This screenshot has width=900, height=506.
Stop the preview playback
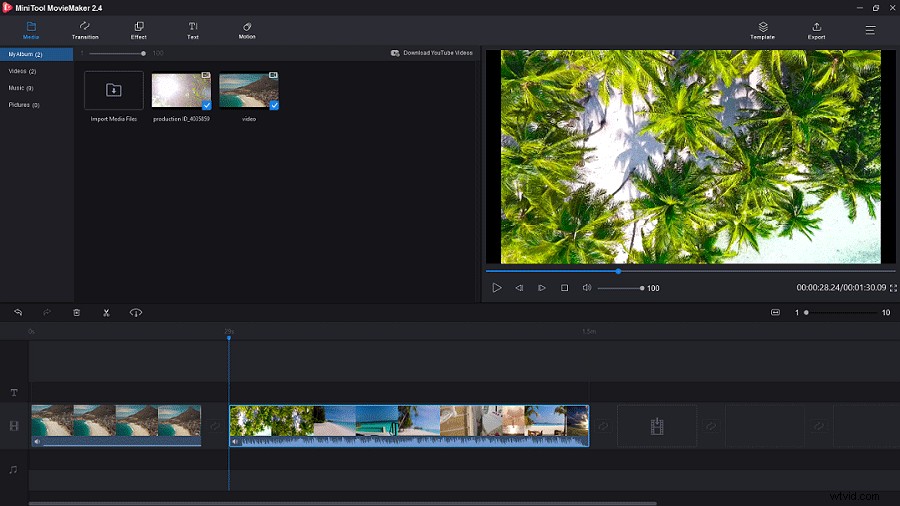(x=564, y=288)
